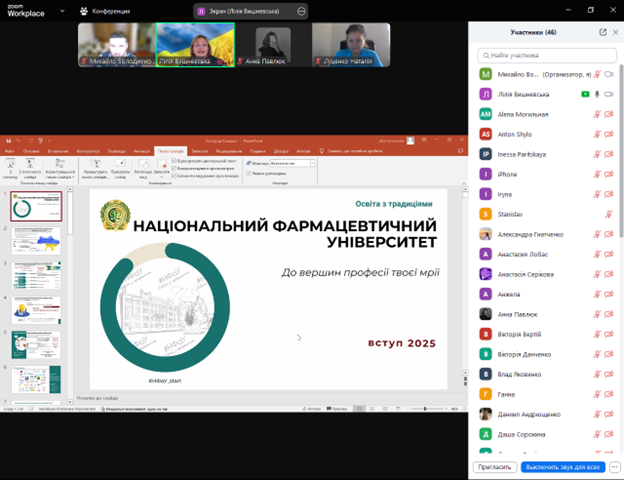Expand the 'Записати' button dropdown in the ribbon

[x=162, y=177]
